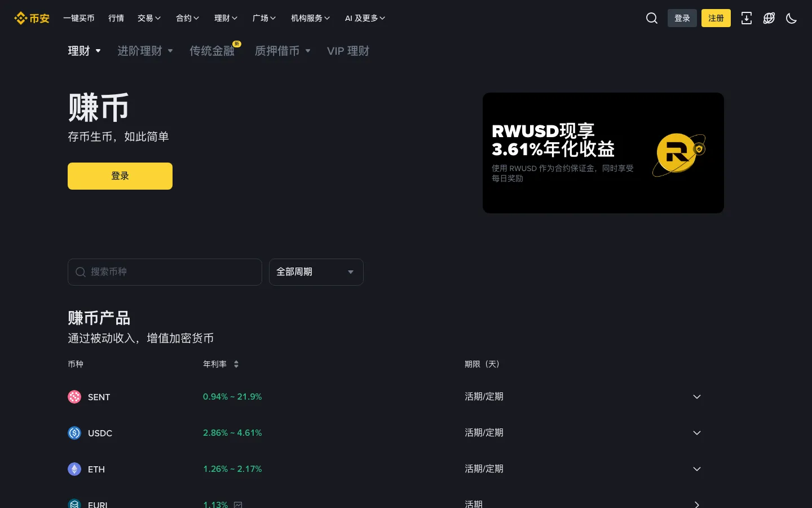Open the search magnifier icon in header
Image resolution: width=812 pixels, height=508 pixels.
[652, 18]
